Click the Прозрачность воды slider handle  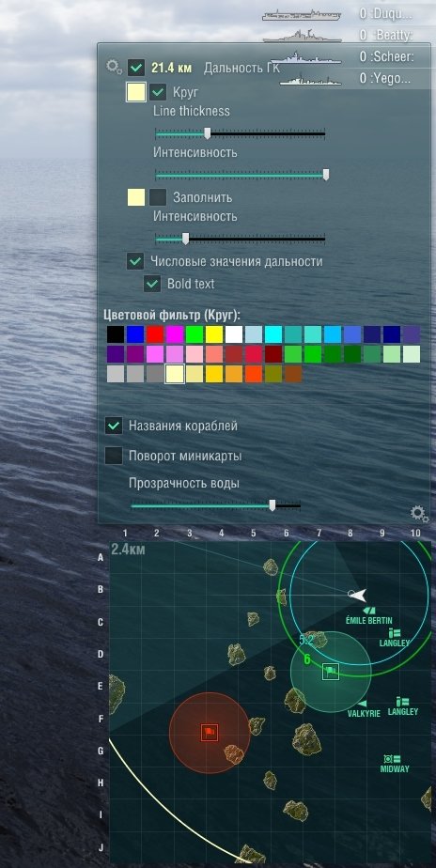[x=272, y=505]
